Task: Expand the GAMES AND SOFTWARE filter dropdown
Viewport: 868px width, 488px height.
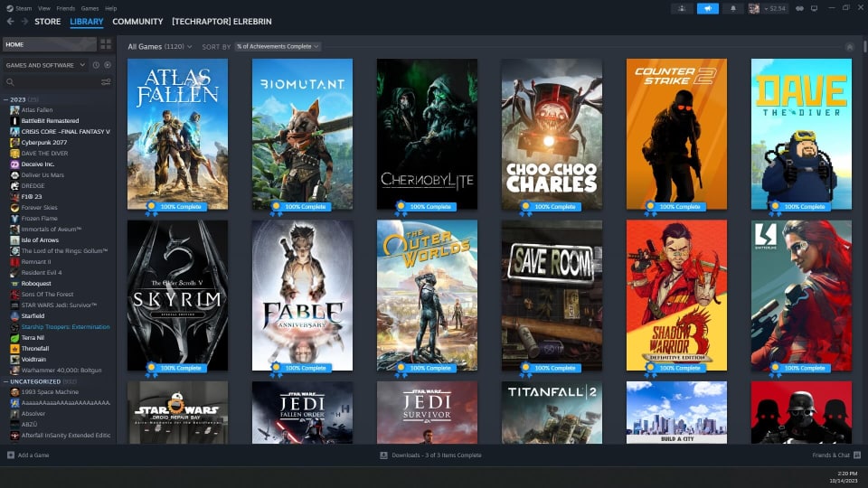Action: click(x=45, y=65)
